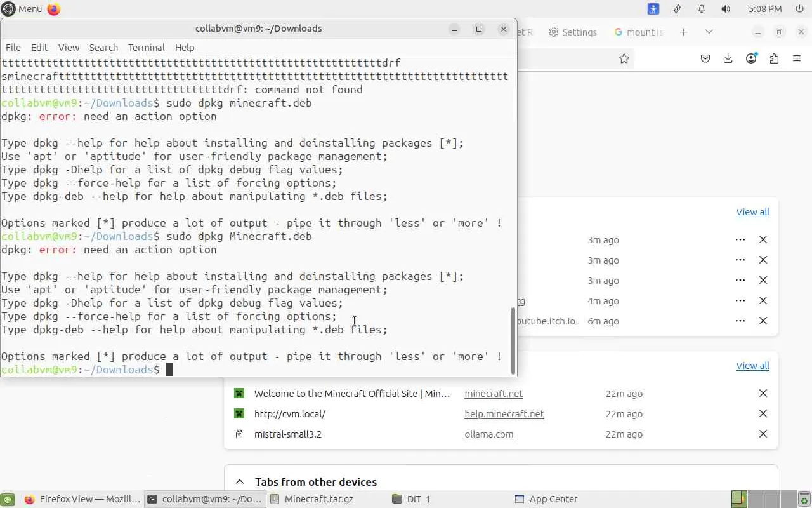
Task: Open the terminal View menu
Action: [x=69, y=48]
